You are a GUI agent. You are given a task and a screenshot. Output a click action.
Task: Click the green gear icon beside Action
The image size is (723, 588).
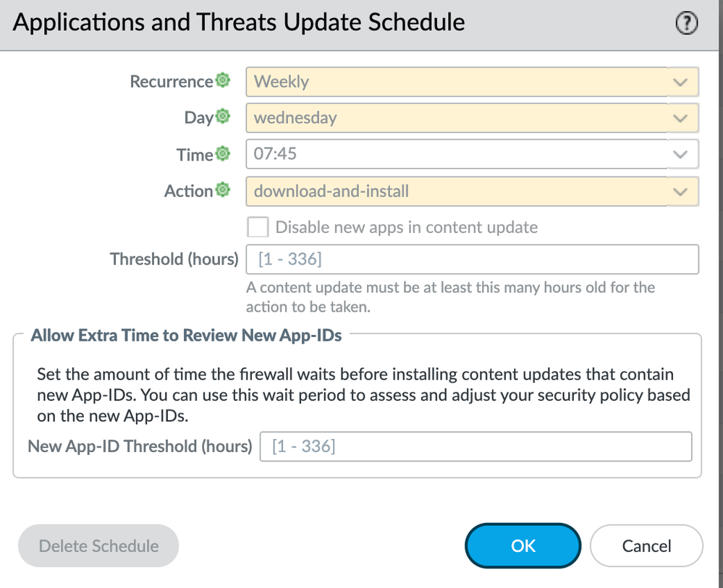coord(223,190)
